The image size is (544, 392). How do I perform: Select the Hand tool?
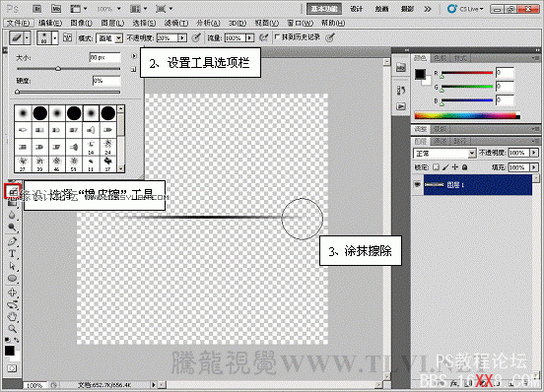tap(13, 316)
